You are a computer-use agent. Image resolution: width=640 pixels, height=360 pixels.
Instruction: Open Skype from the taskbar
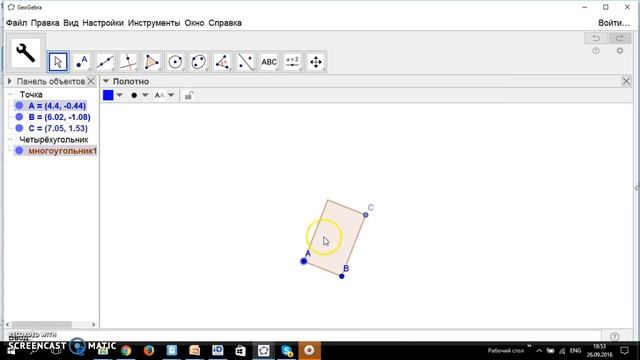(287, 350)
